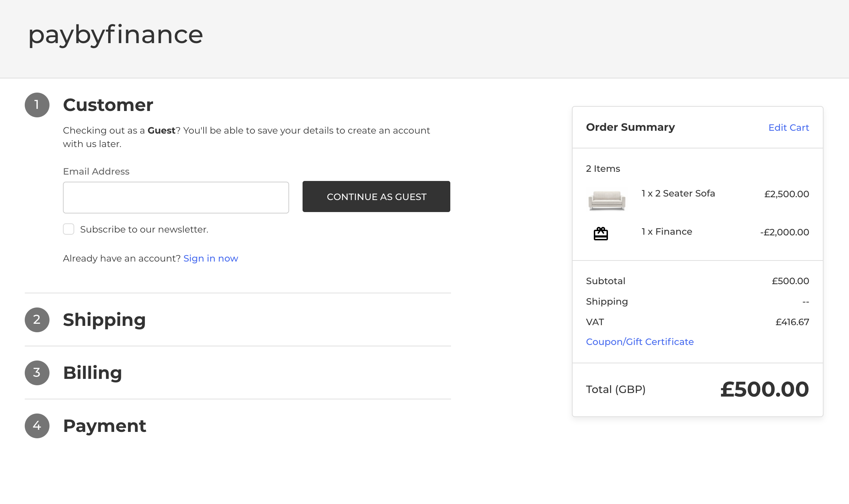Viewport: 849px width, 504px height.
Task: Click the Email Address input field
Action: [176, 198]
